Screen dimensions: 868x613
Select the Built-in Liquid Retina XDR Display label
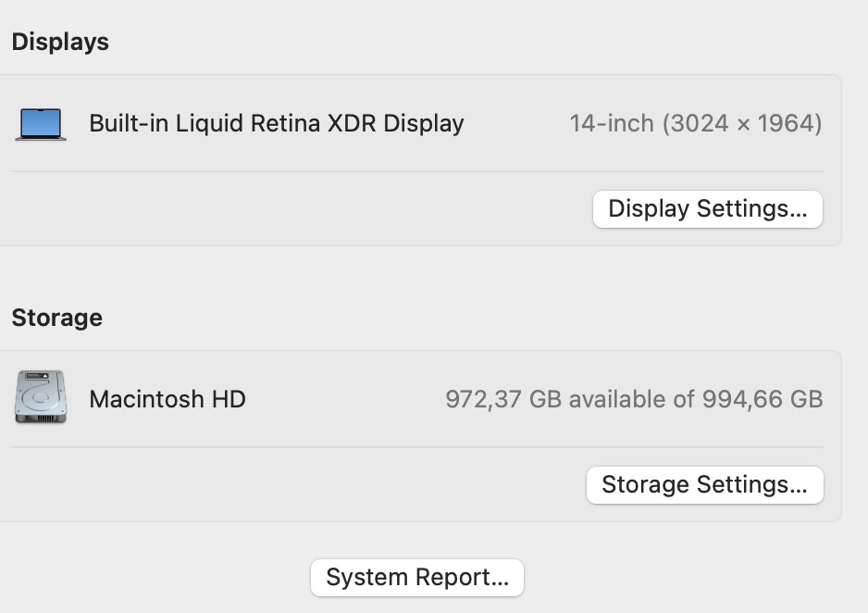click(276, 123)
